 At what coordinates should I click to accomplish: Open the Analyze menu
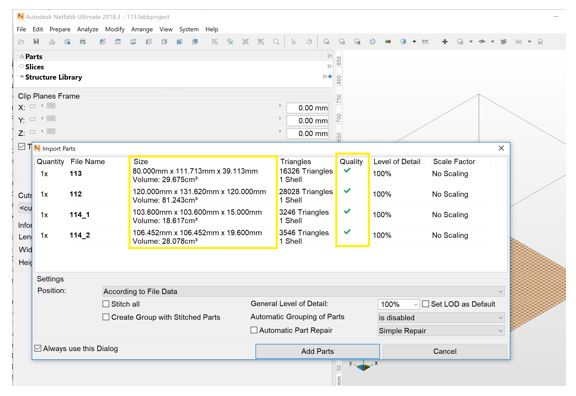(87, 29)
